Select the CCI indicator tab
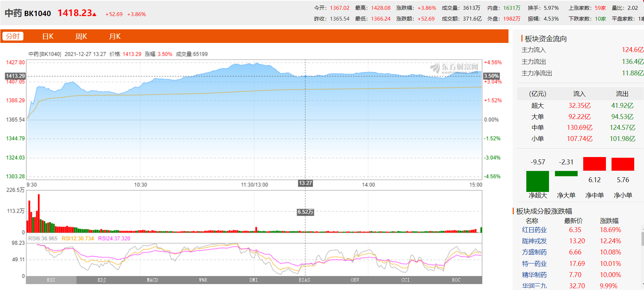This screenshot has height=290, width=644. click(x=405, y=280)
